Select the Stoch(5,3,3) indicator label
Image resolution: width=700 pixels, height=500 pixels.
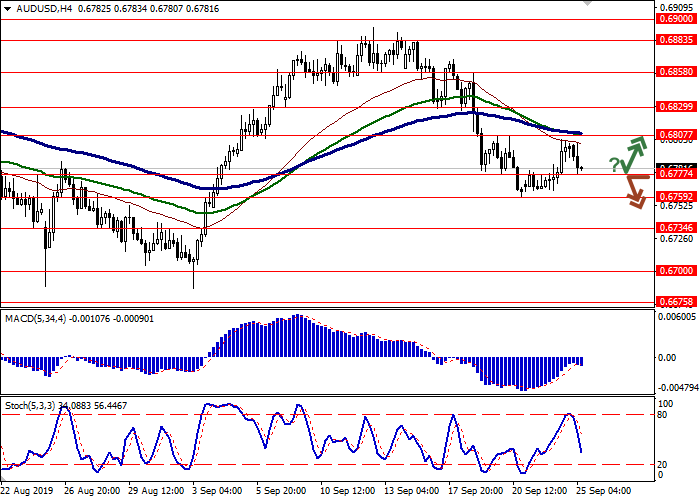30,405
